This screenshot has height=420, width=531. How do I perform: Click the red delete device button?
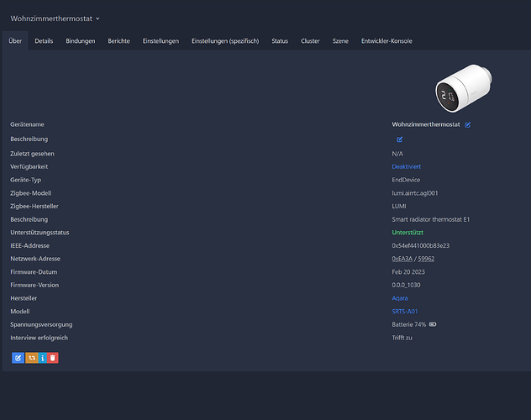pyautogui.click(x=53, y=358)
